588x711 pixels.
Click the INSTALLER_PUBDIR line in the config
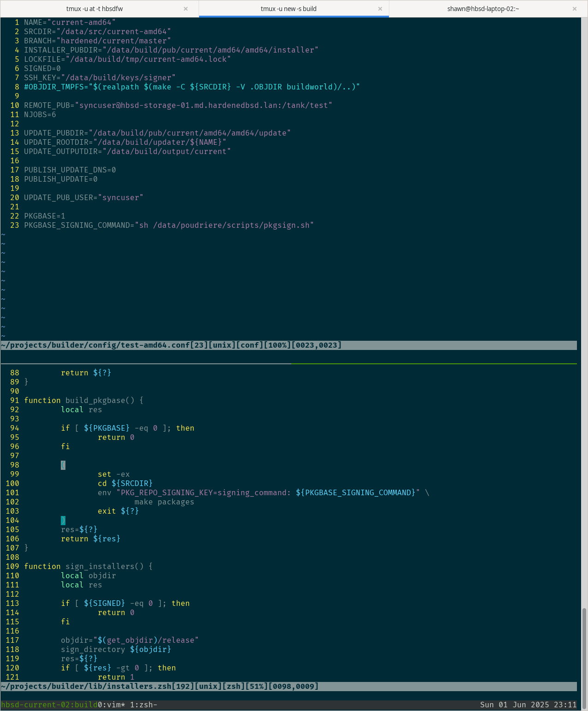[x=171, y=50]
